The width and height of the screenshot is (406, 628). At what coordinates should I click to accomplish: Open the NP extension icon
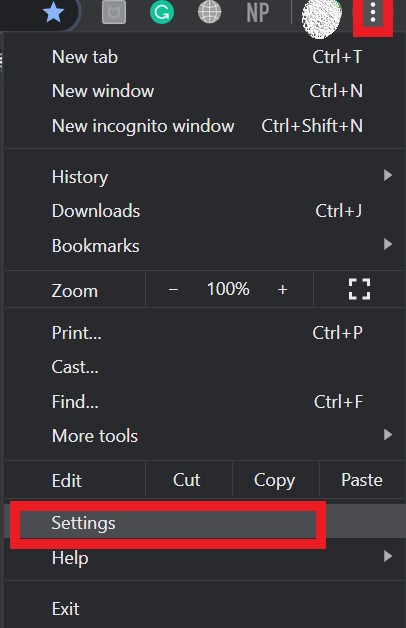click(x=257, y=12)
